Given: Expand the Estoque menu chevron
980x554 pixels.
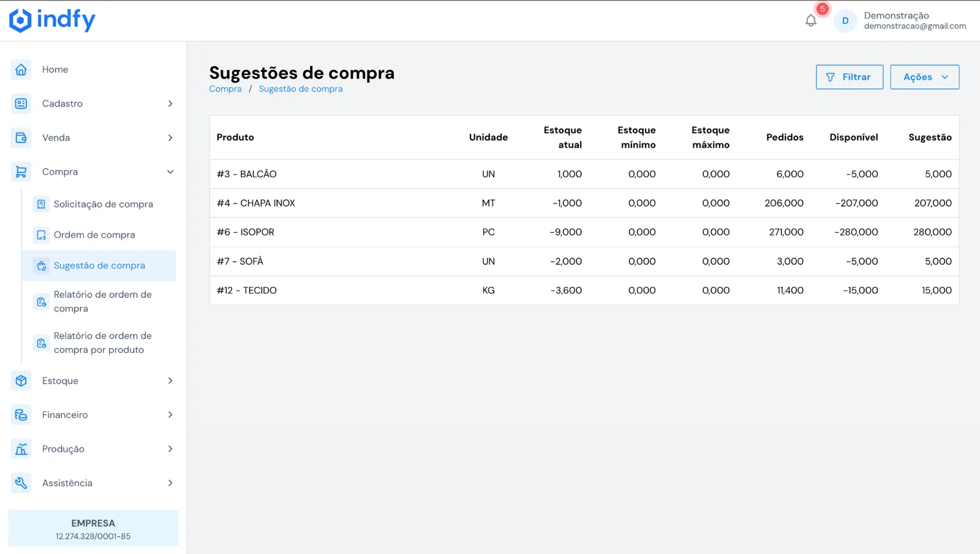Looking at the screenshot, I should 170,381.
